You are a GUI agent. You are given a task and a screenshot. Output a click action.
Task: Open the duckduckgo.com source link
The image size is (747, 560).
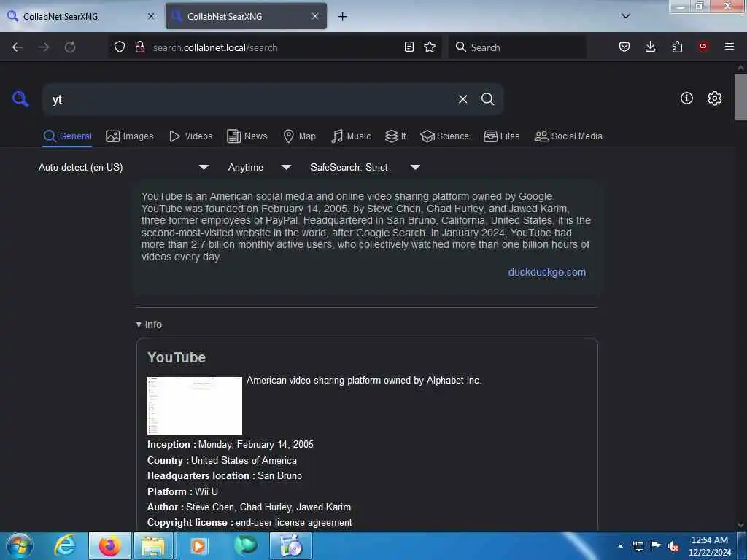(x=546, y=273)
